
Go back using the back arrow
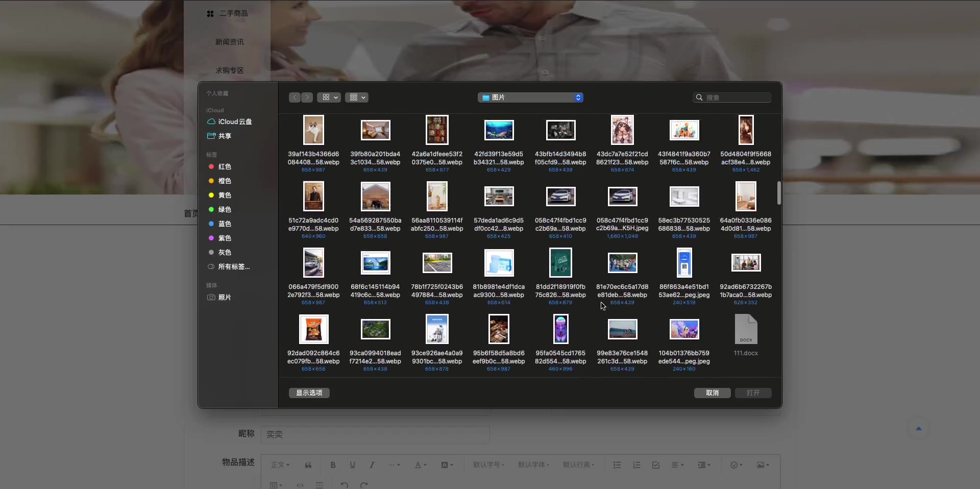(295, 97)
